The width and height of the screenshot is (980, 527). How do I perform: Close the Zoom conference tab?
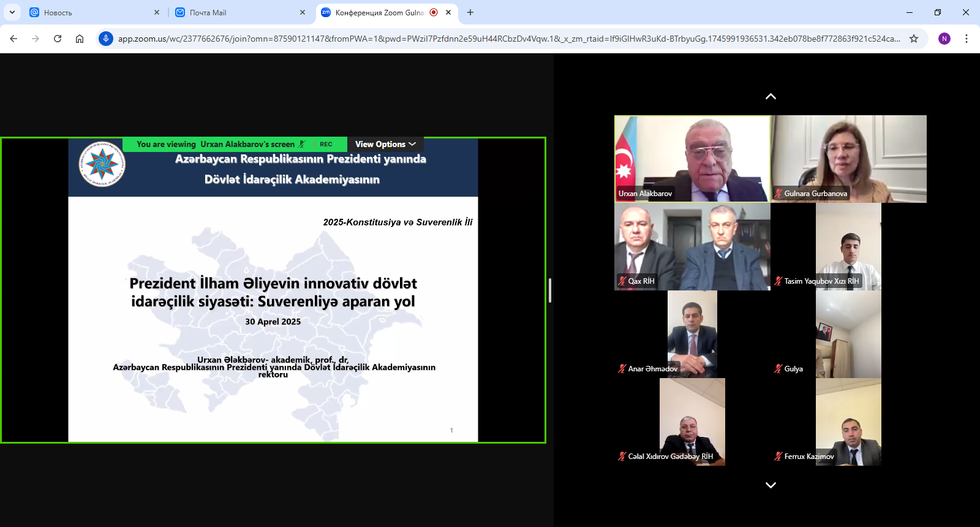coord(448,12)
